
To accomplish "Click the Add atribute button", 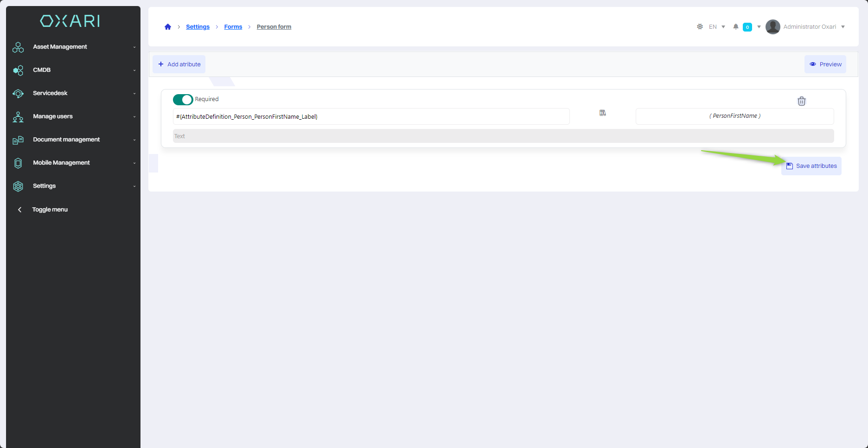I will click(179, 64).
